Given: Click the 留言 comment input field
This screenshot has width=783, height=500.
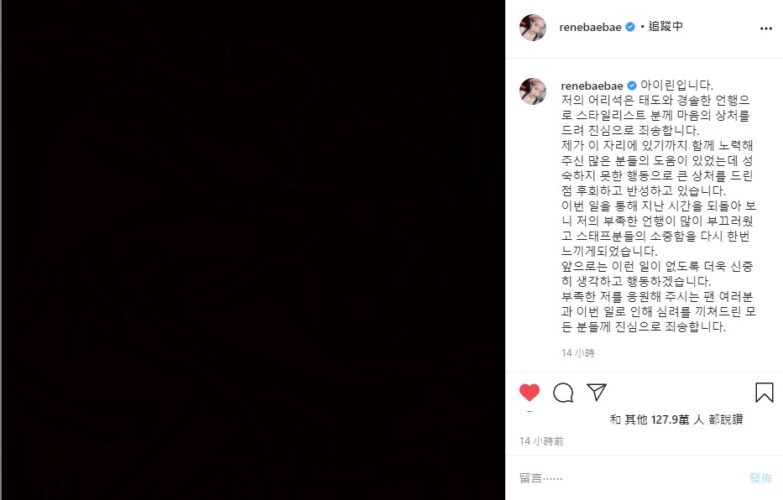Looking at the screenshot, I should (x=629, y=478).
